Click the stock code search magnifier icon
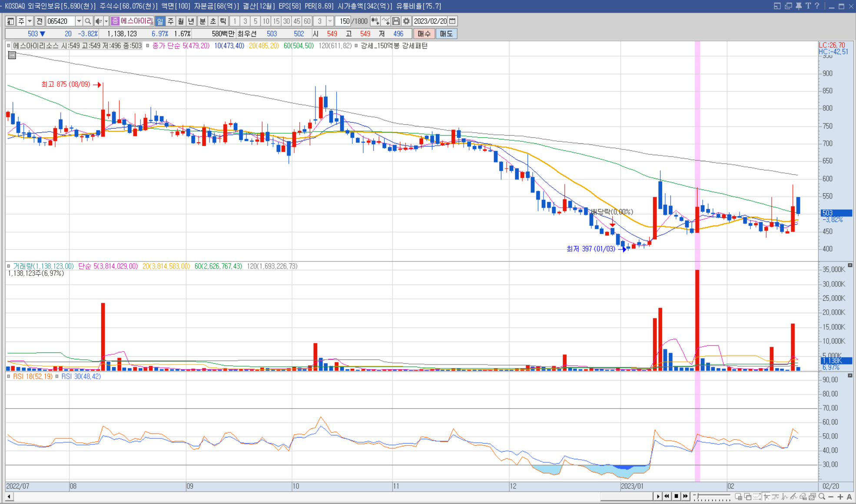This screenshot has width=856, height=504. point(88,21)
